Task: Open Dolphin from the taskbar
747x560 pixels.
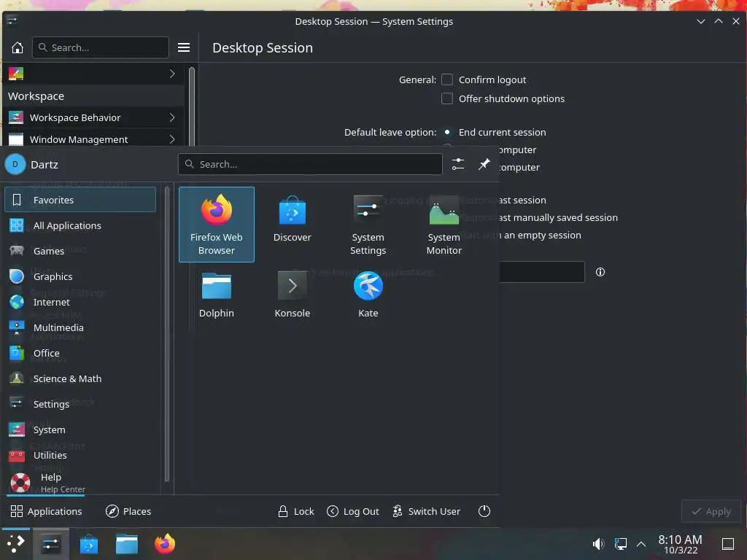Action: pyautogui.click(x=127, y=543)
